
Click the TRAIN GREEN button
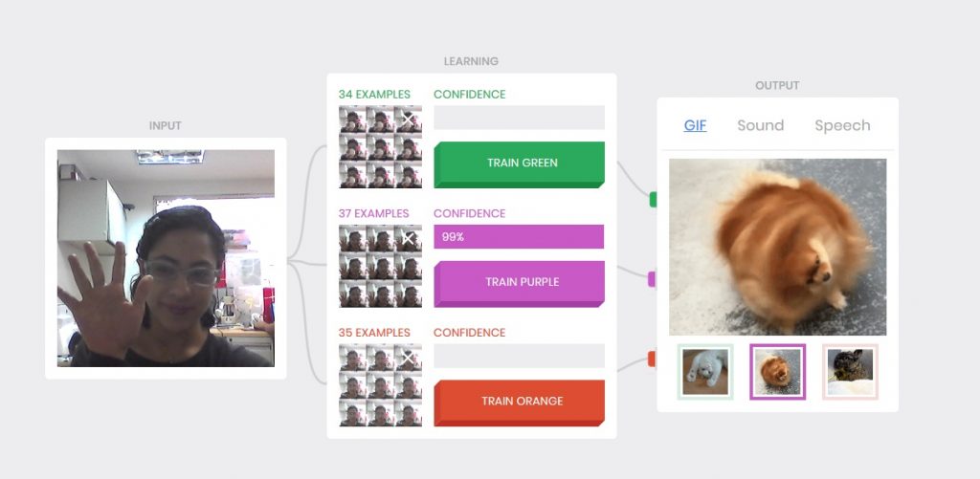point(520,164)
